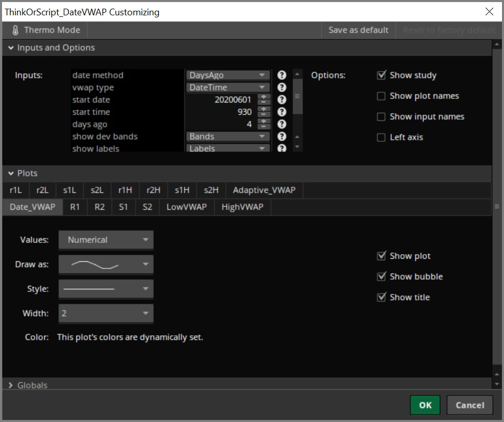
Task: Open help for the vwap type input
Action: (282, 87)
